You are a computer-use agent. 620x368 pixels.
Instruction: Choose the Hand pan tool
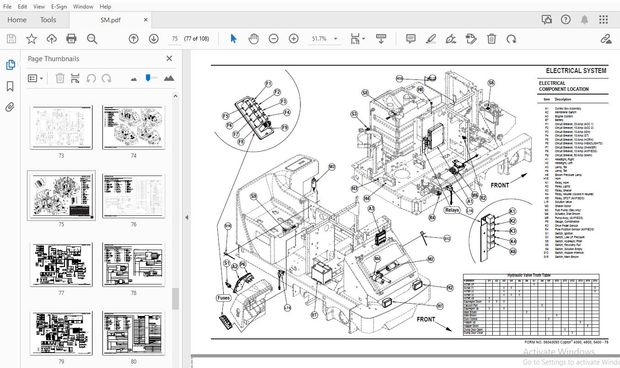click(x=253, y=39)
